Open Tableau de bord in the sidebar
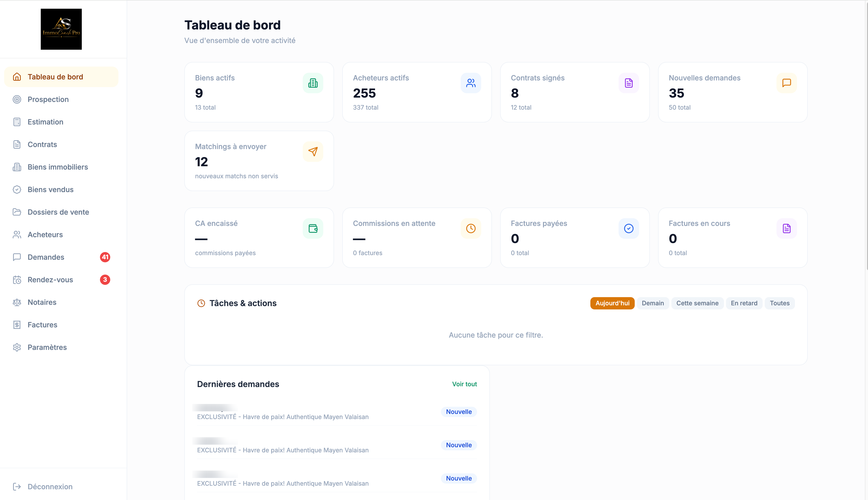The width and height of the screenshot is (868, 500). click(61, 77)
